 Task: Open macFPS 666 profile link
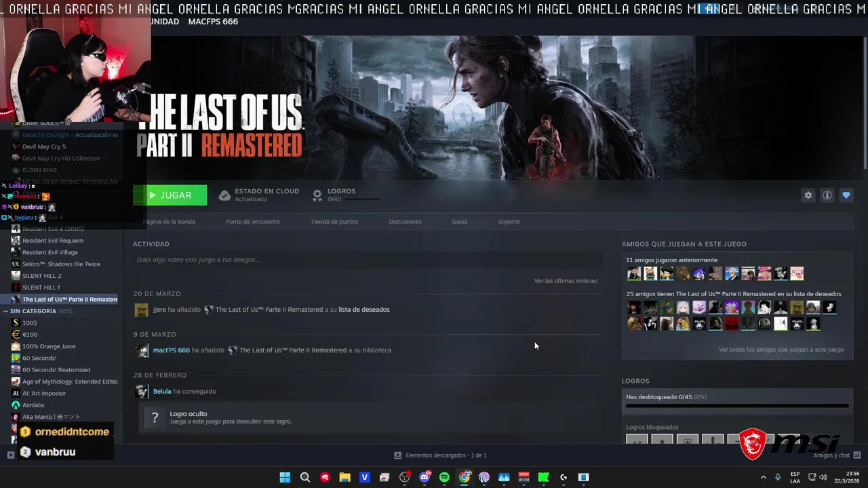pos(172,350)
